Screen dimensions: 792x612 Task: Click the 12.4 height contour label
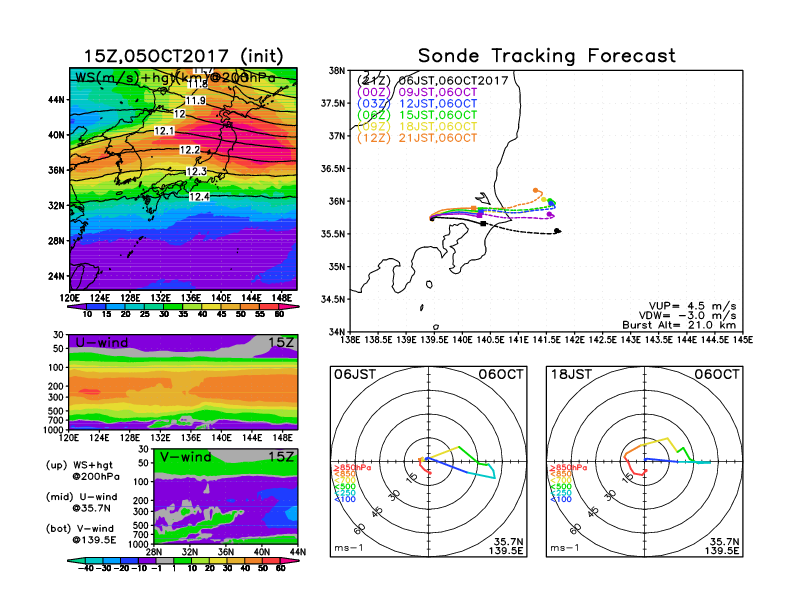point(199,197)
